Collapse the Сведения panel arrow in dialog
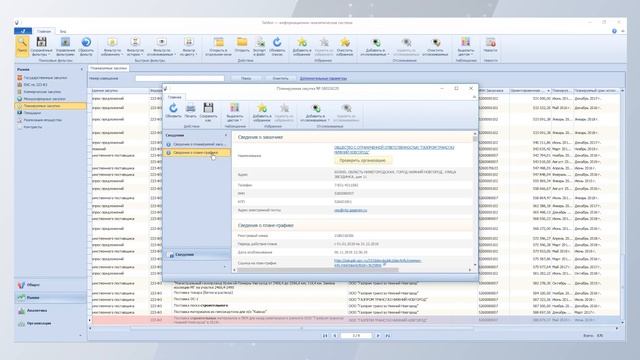The width and height of the screenshot is (640, 360). click(x=226, y=135)
